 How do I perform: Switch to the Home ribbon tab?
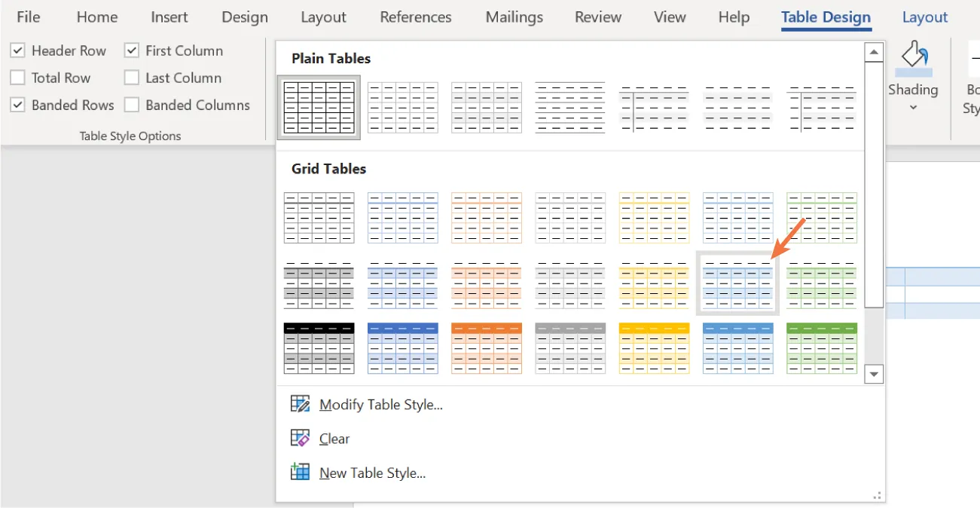click(x=96, y=17)
